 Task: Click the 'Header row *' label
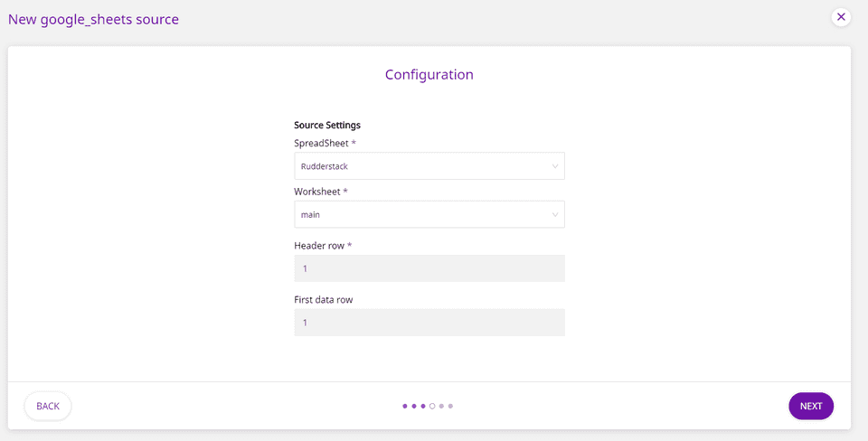click(323, 246)
